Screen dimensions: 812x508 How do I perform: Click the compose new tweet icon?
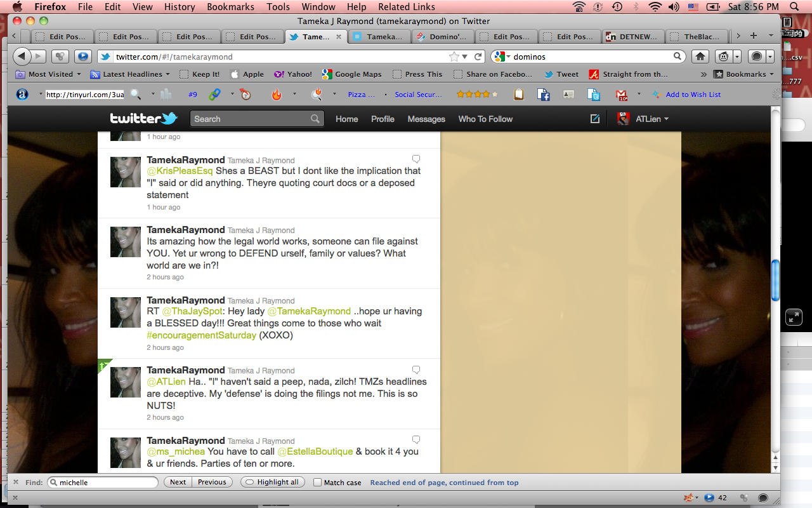coord(594,119)
